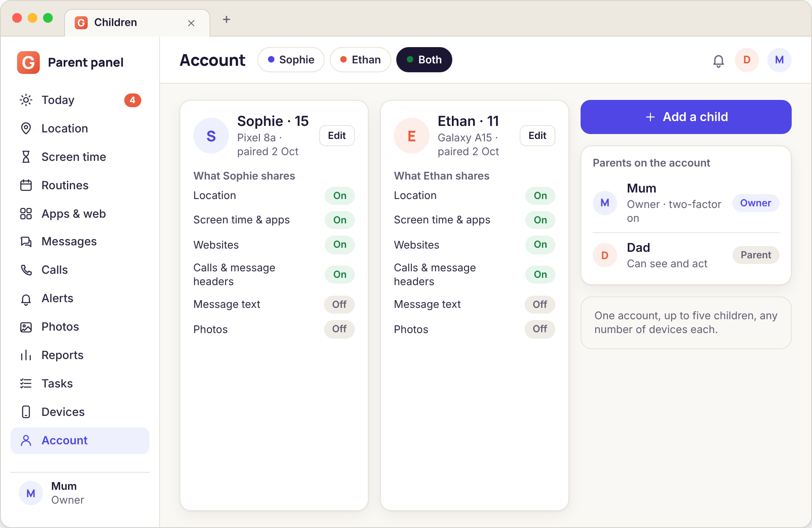The width and height of the screenshot is (812, 528).
Task: Toggle Sophie's Screen time & apps sharing
Action: (340, 220)
